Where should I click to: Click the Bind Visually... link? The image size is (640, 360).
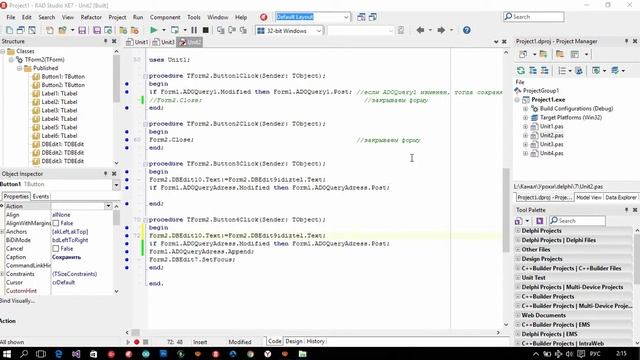[17, 301]
